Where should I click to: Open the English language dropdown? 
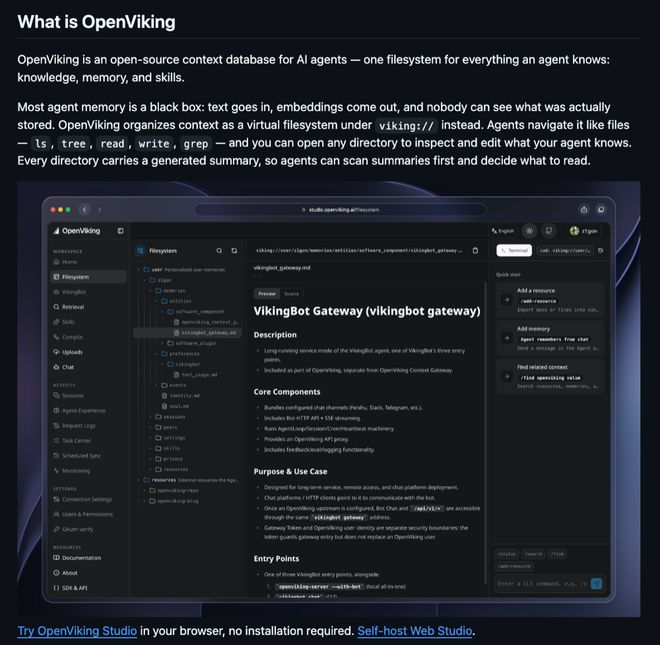coord(503,231)
